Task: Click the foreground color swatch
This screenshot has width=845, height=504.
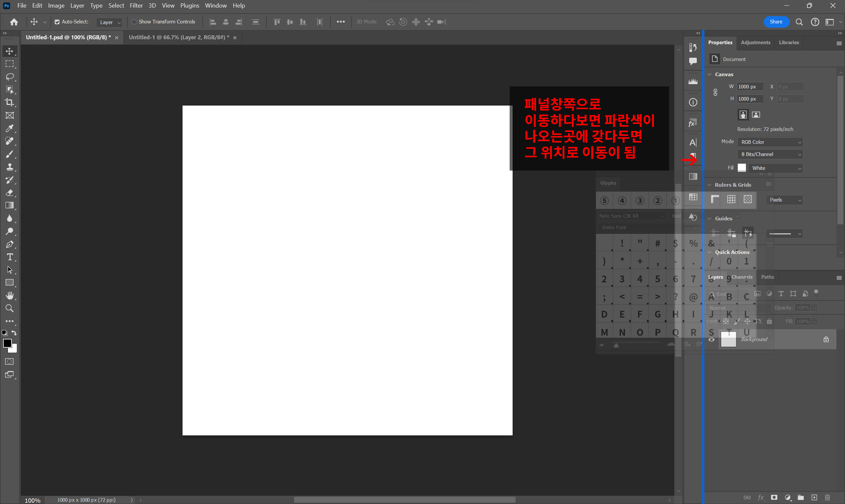Action: pyautogui.click(x=7, y=343)
